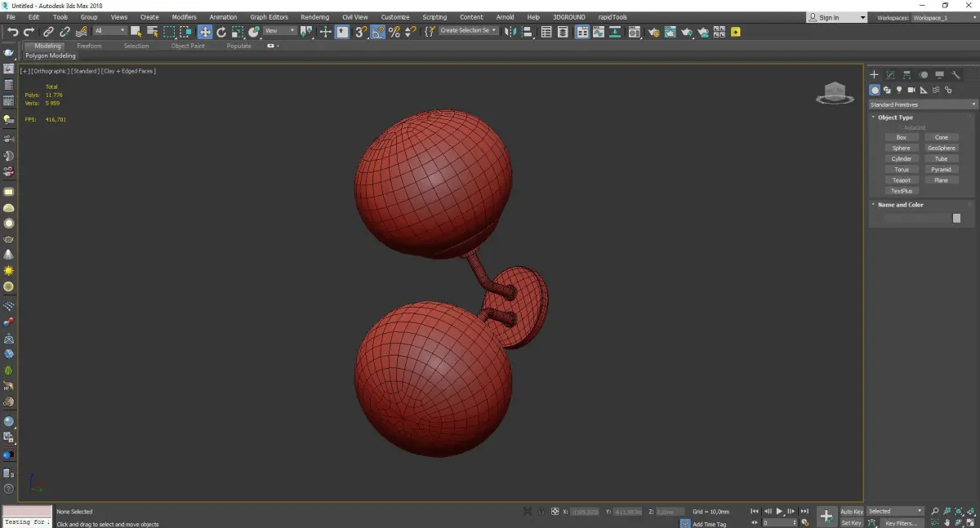The width and height of the screenshot is (980, 528).
Task: Switch to the Object Paint ribbon tab
Action: coord(188,47)
